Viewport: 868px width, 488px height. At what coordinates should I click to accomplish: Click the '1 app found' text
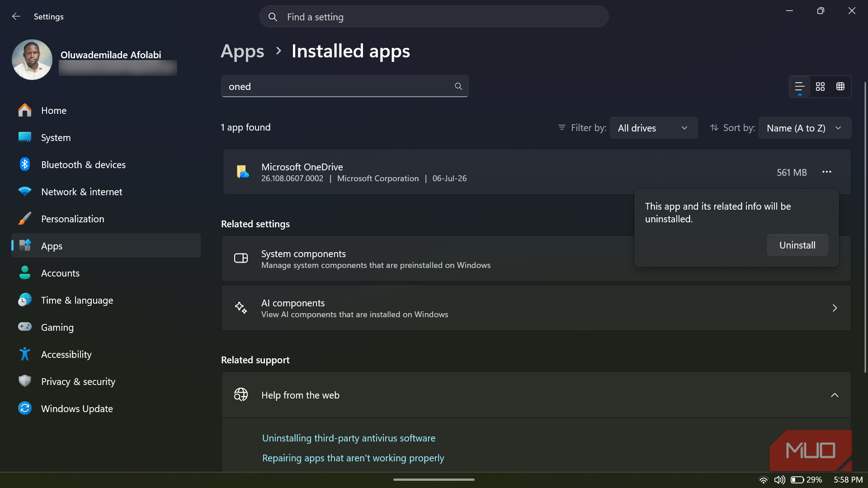245,127
